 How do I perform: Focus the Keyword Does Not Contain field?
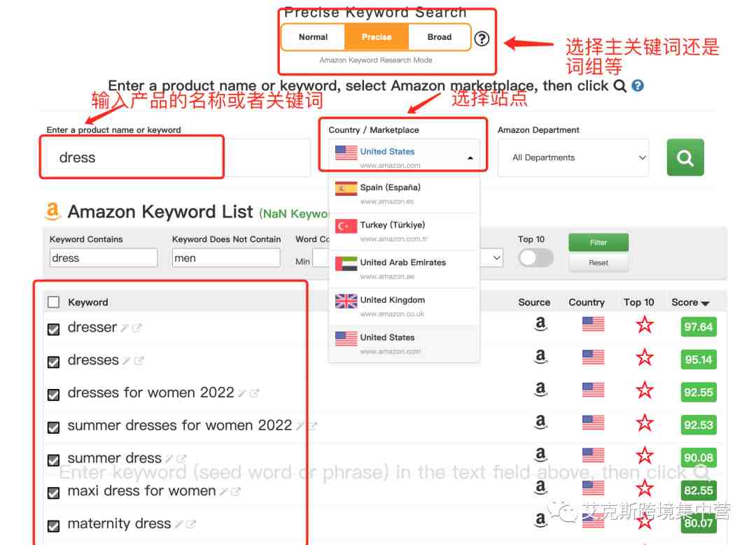pos(225,257)
